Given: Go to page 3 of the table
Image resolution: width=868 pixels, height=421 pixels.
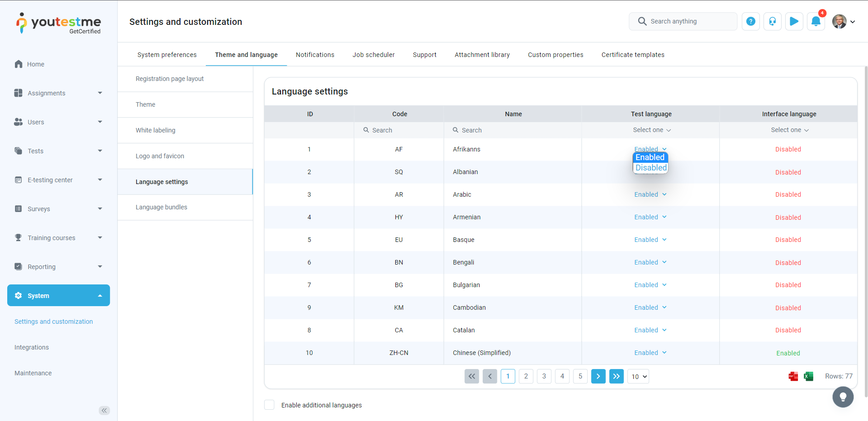Looking at the screenshot, I should (x=544, y=376).
